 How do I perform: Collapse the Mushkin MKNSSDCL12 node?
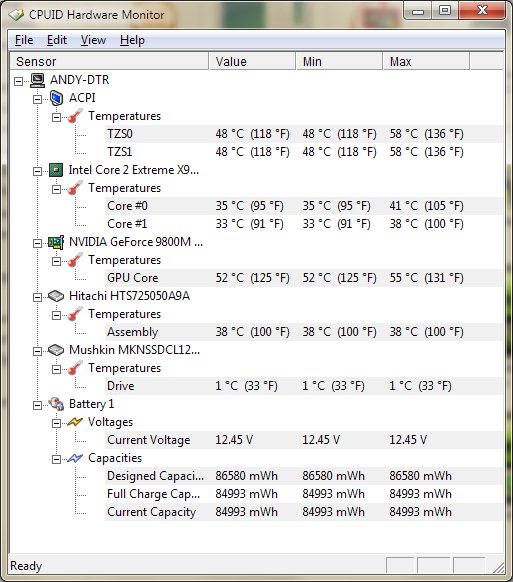pyautogui.click(x=37, y=351)
